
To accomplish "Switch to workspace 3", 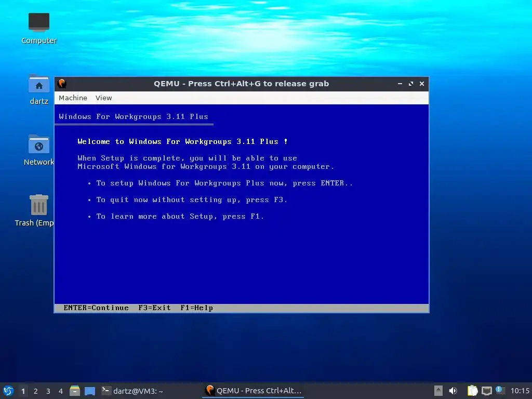I will click(48, 391).
